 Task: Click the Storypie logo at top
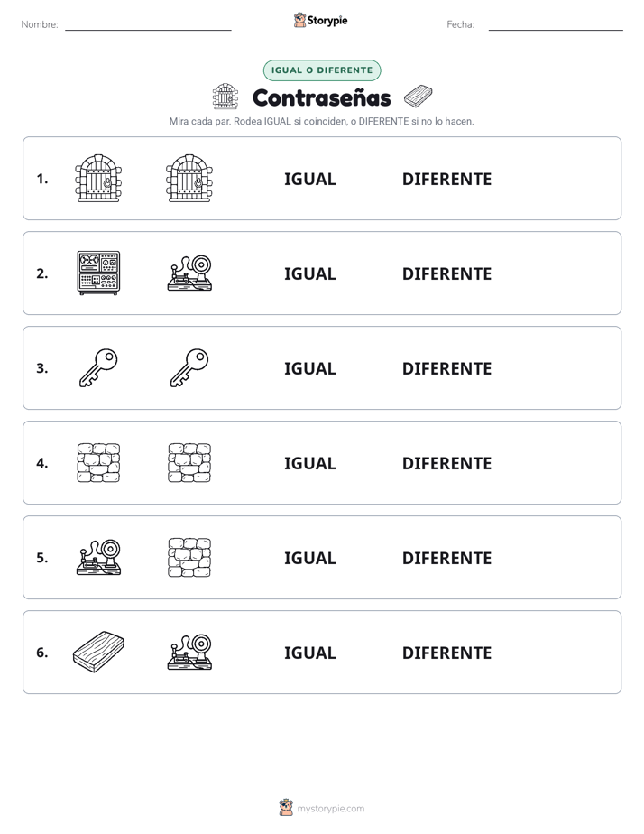click(321, 20)
